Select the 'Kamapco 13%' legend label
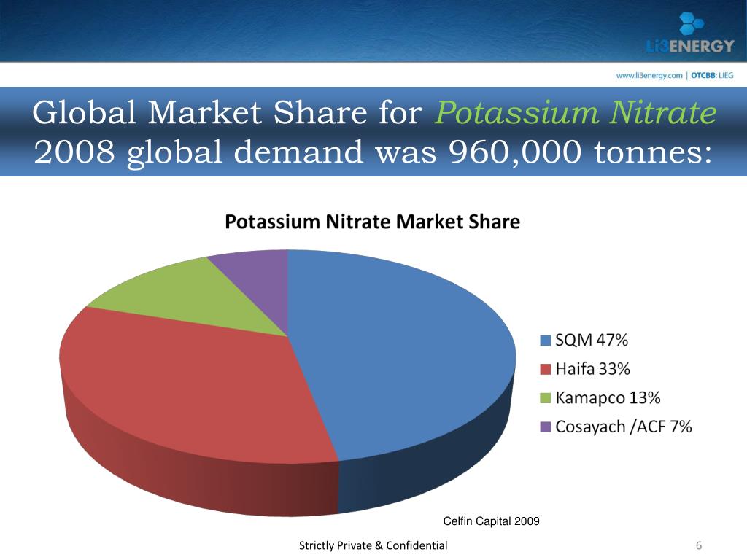Screen dimensions: 747x560 (x=608, y=398)
